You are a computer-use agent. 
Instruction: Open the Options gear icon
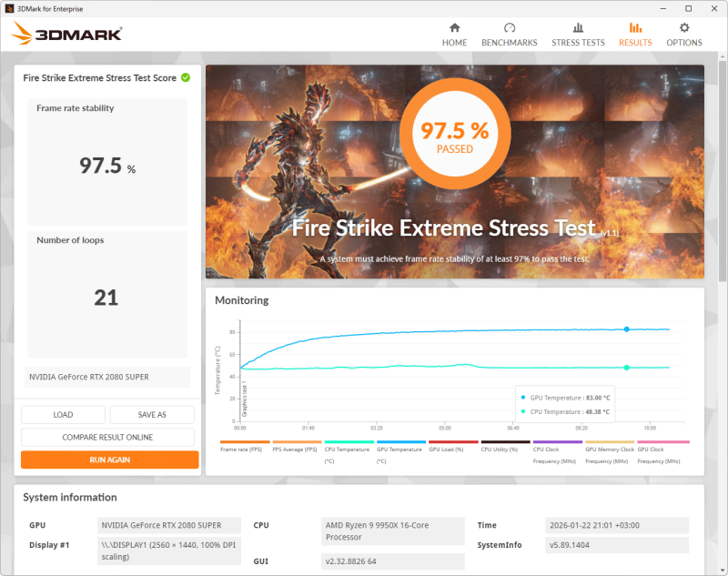pos(684,28)
